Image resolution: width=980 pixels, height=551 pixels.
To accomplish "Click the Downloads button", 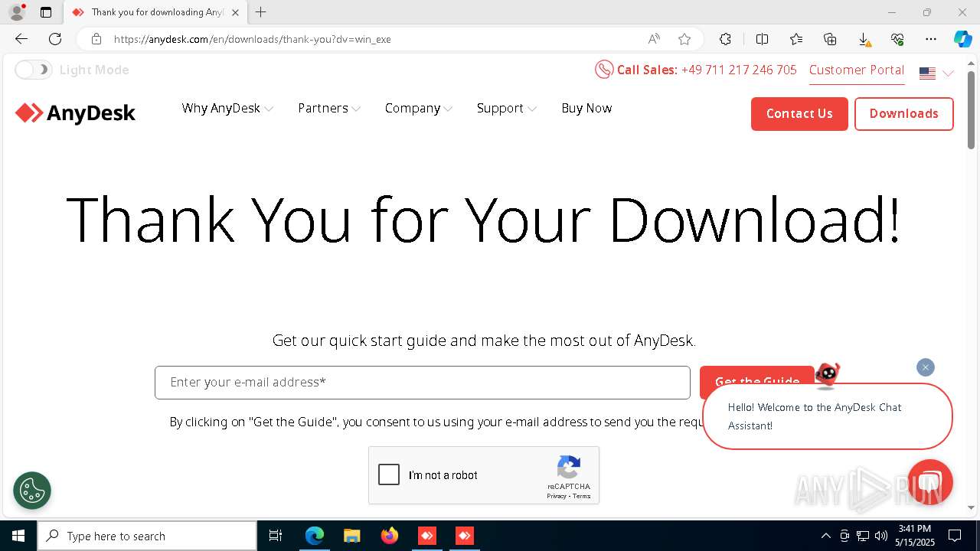I will 903,113.
